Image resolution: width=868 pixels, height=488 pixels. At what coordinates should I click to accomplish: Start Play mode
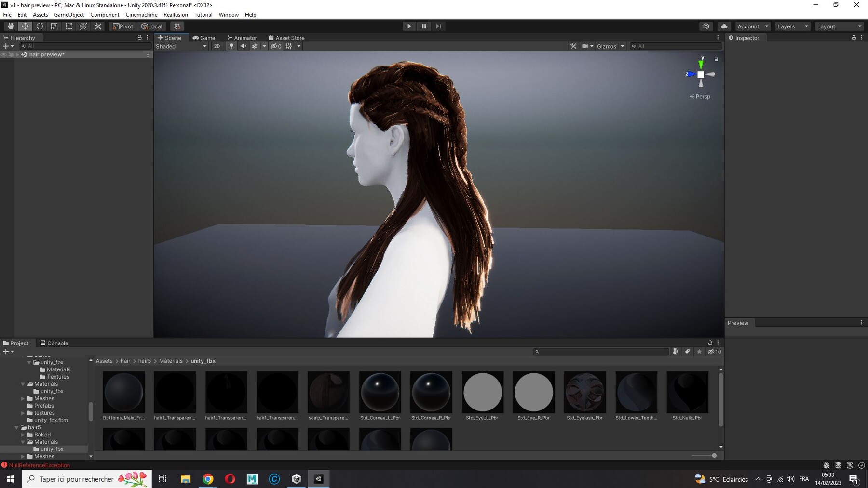click(x=409, y=26)
